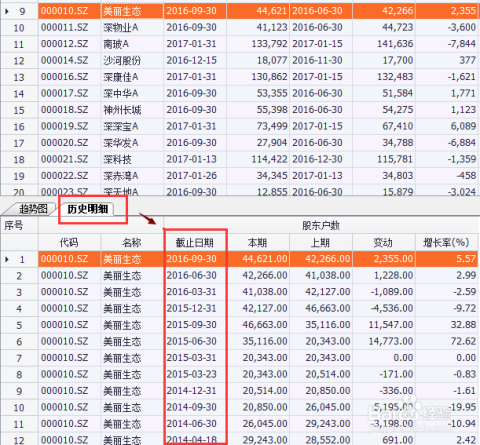Click code 000021.SZ
The width and height of the screenshot is (480, 445).
pos(65,159)
